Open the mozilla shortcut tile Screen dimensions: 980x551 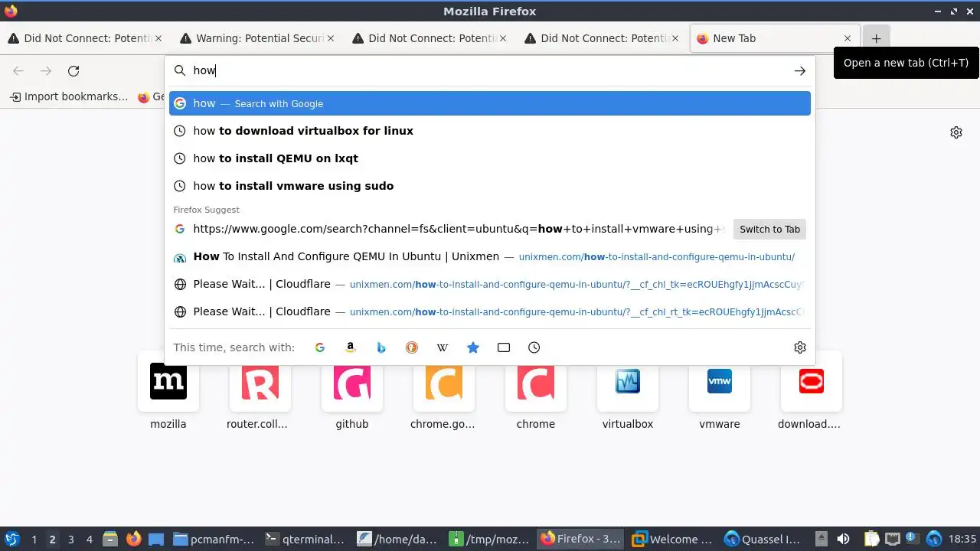pos(168,390)
